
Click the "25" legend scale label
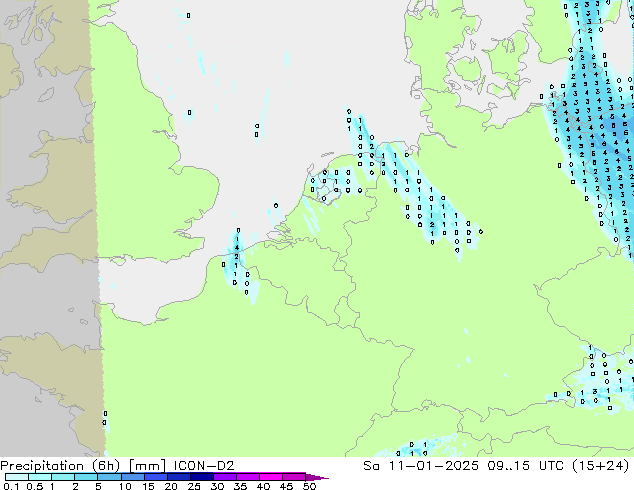[x=194, y=486]
